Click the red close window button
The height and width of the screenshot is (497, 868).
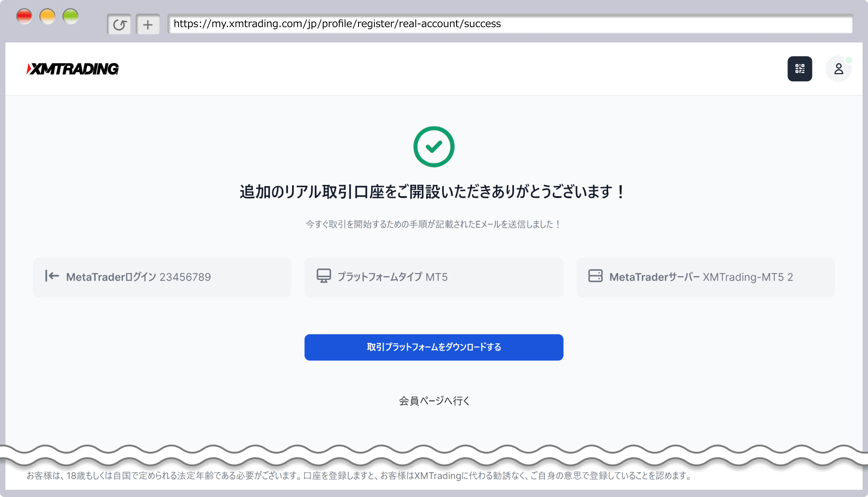[24, 17]
